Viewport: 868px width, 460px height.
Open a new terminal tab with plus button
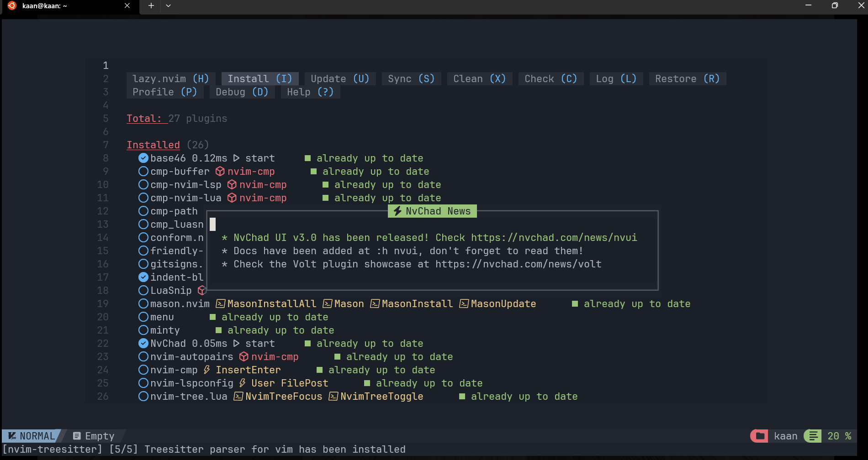click(x=151, y=5)
